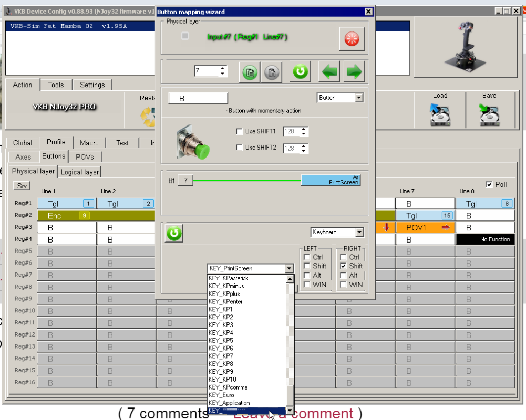The height and width of the screenshot is (420, 526).
Task: Select KEY_KPenter from the key list
Action: 225,302
